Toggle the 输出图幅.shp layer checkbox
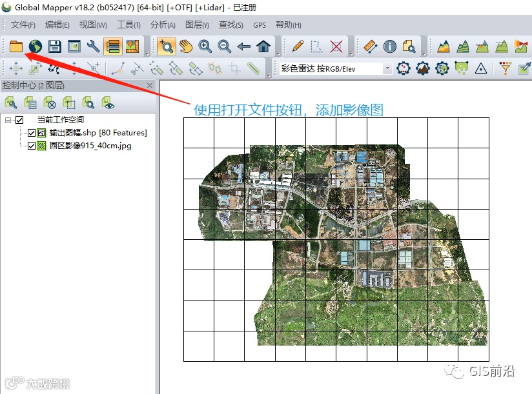This screenshot has height=394, width=532. tap(32, 133)
